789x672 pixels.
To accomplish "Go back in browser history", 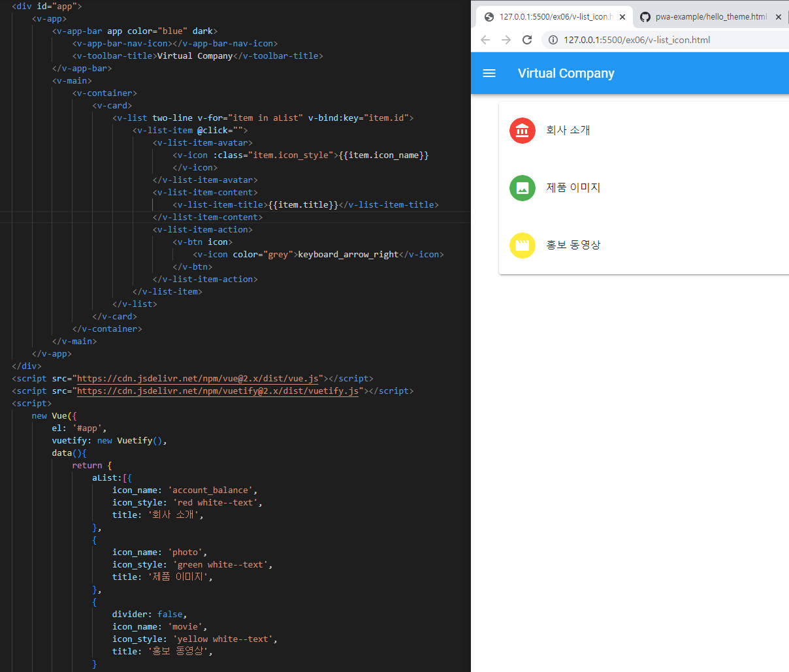I will pos(485,40).
